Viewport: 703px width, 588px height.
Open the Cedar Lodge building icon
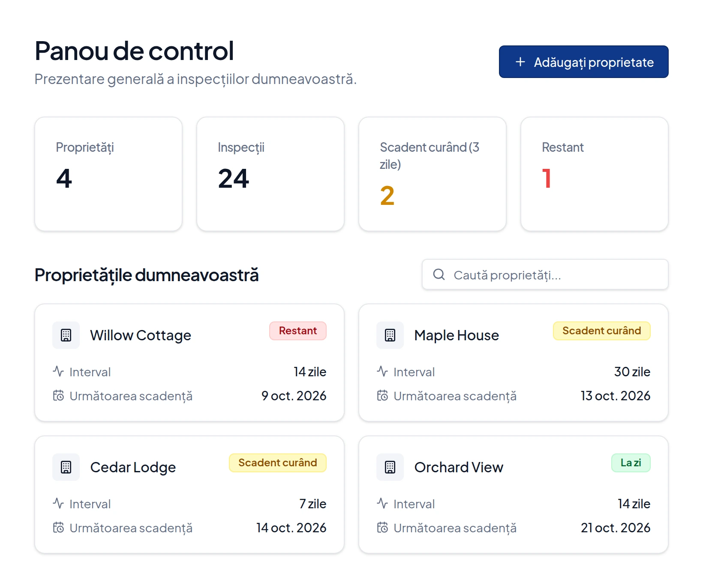[66, 467]
